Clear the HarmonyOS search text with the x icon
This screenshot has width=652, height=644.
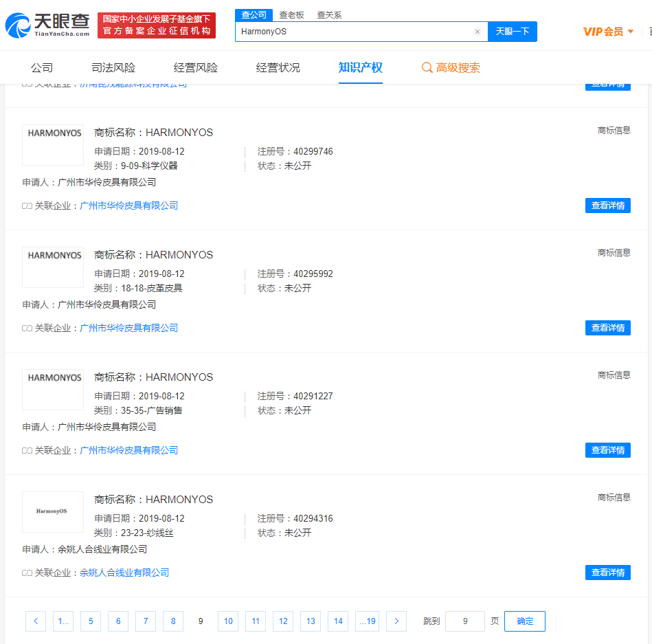[477, 32]
